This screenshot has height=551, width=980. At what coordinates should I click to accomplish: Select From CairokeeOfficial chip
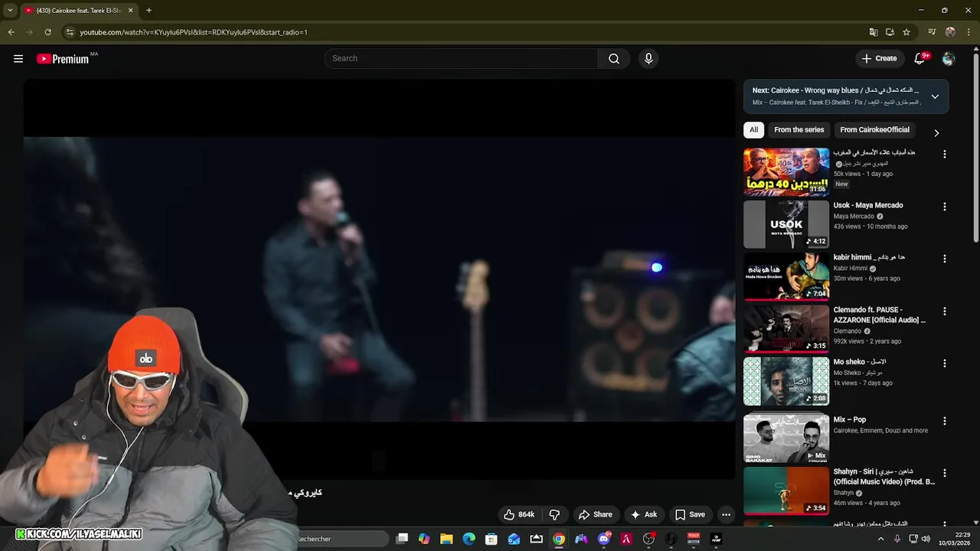874,130
